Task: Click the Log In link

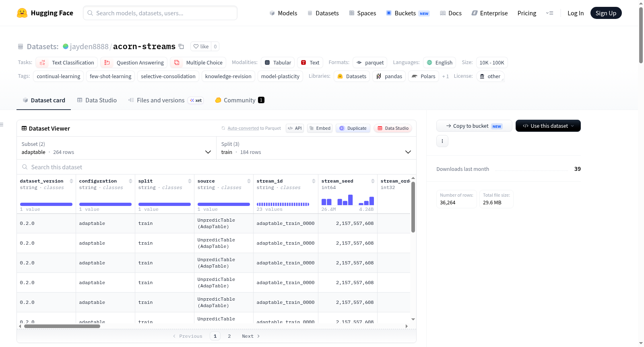Action: [576, 13]
